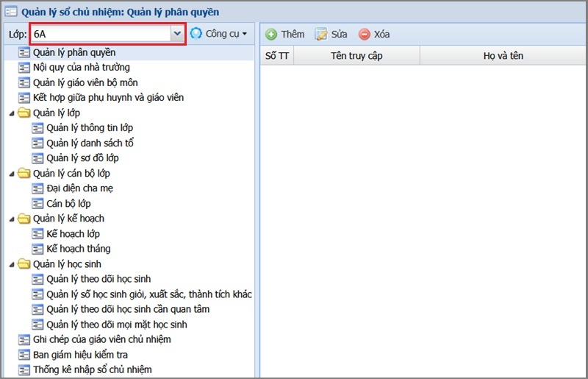
Task: Open Quản lý theo dõi học sinh cần quan tâm
Action: [x=128, y=309]
